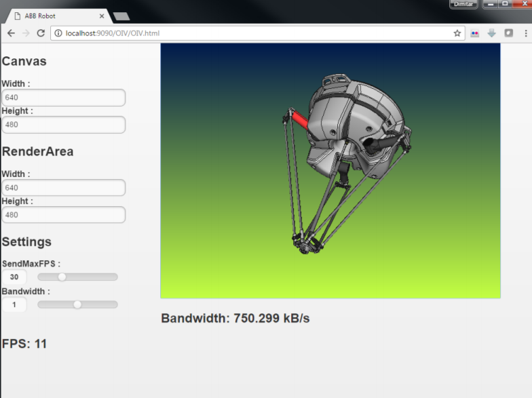Viewport: 532px width, 398px height.
Task: Open the Flickr extension icon
Action: (x=475, y=33)
